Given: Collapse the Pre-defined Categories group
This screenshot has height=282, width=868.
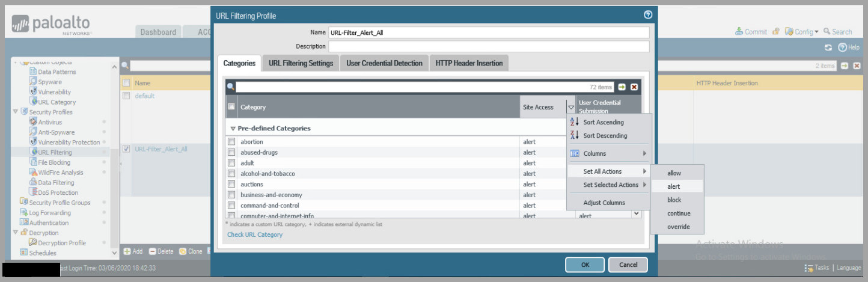Looking at the screenshot, I should click(x=233, y=129).
